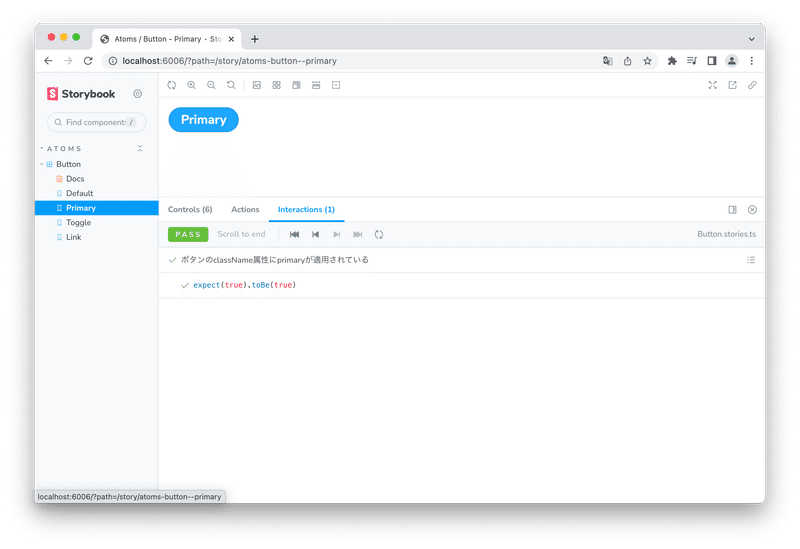Step back one interaction
The image size is (800, 549).
pos(315,235)
